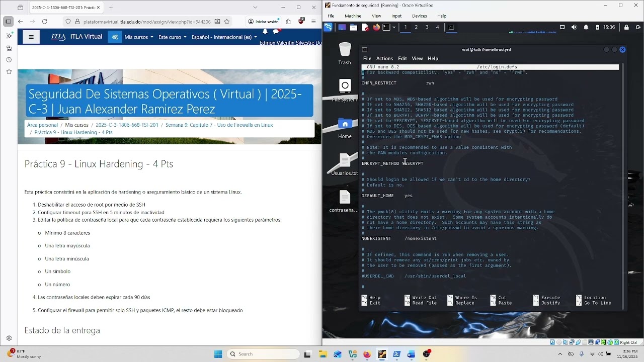The image size is (644, 362).
Task: Open the Windows Start button
Action: [218, 354]
